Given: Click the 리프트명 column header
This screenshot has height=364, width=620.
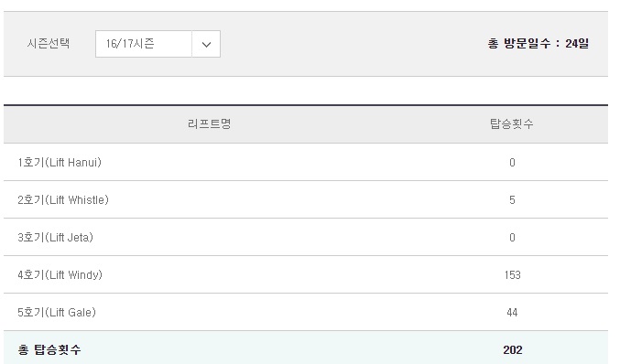Looking at the screenshot, I should 209,124.
